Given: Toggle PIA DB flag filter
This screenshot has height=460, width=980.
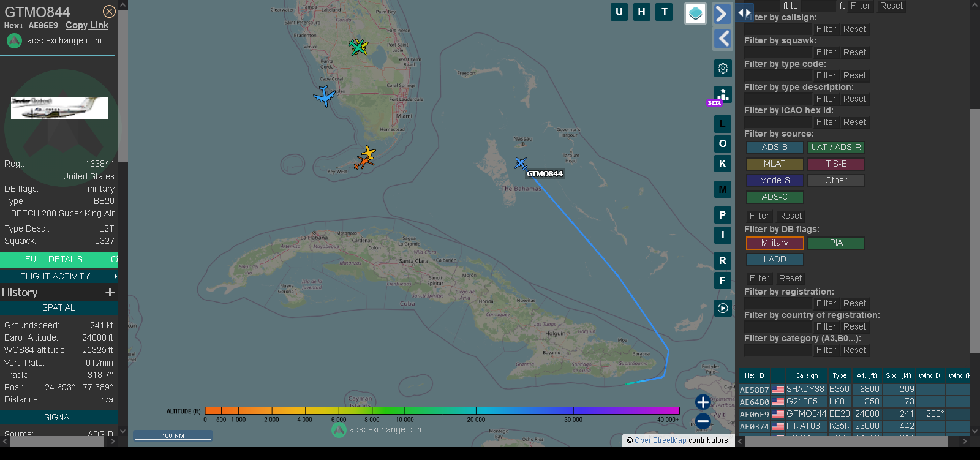Looking at the screenshot, I should coord(836,243).
